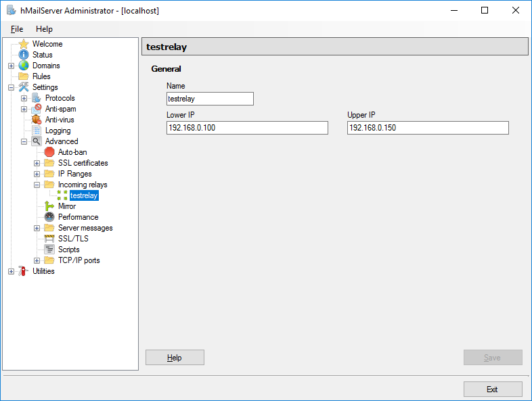Click the Domains globe icon
This screenshot has height=401, width=532.
coord(24,66)
